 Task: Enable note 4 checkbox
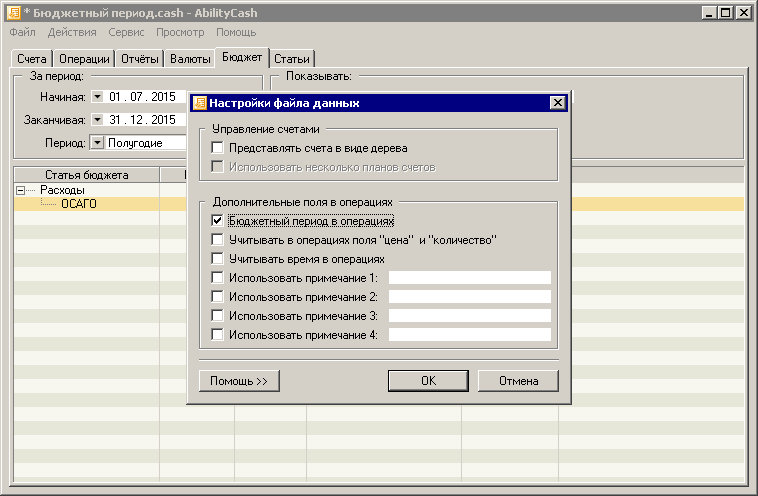(x=218, y=335)
